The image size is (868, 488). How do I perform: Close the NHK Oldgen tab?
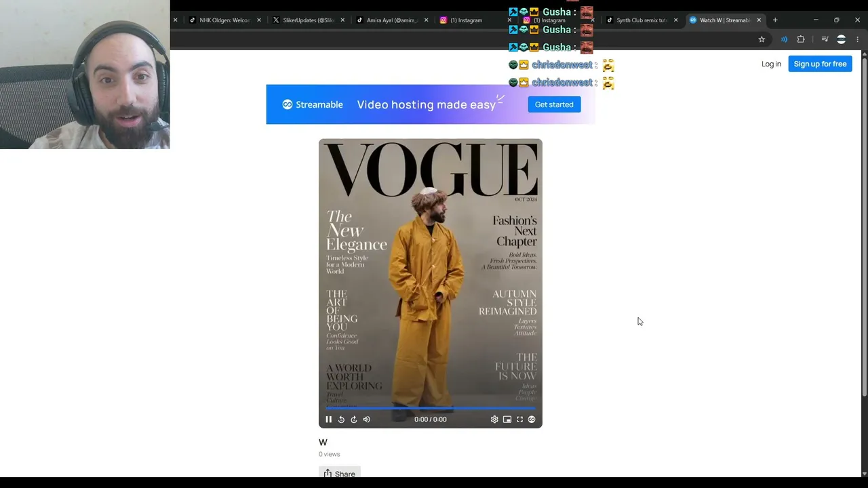coord(259,20)
